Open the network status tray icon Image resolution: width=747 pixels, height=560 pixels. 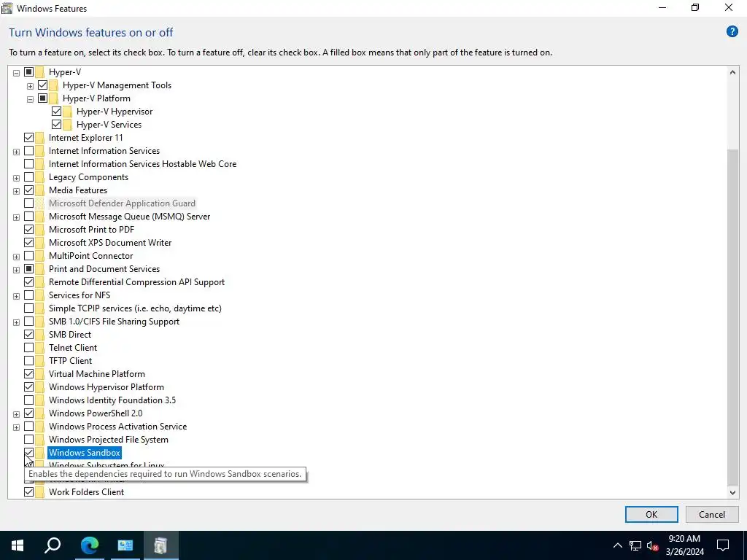(635, 545)
